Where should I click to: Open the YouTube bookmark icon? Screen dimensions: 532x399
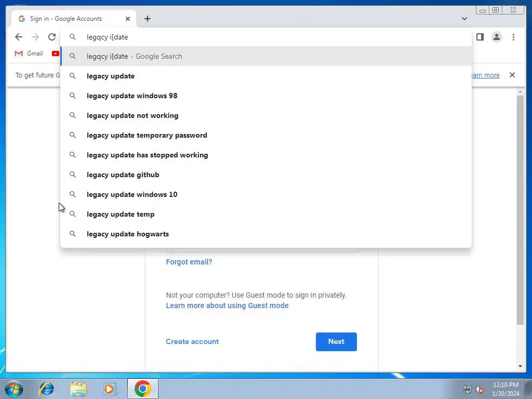(x=55, y=54)
